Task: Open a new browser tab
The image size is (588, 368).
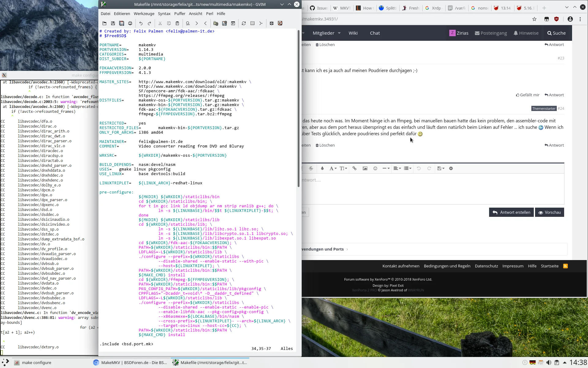Action: [544, 8]
